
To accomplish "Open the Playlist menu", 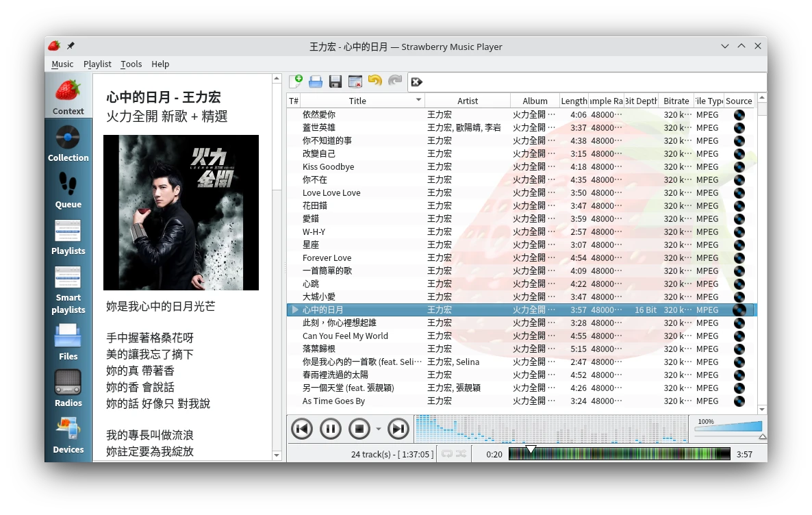I will [97, 64].
